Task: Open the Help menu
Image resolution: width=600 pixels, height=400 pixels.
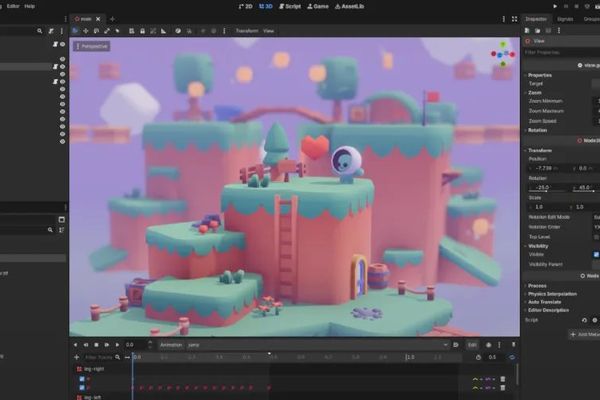Action: click(29, 6)
